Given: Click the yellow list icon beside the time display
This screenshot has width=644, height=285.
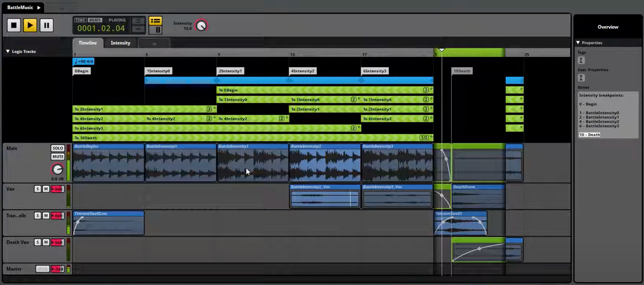Looking at the screenshot, I should point(155,21).
